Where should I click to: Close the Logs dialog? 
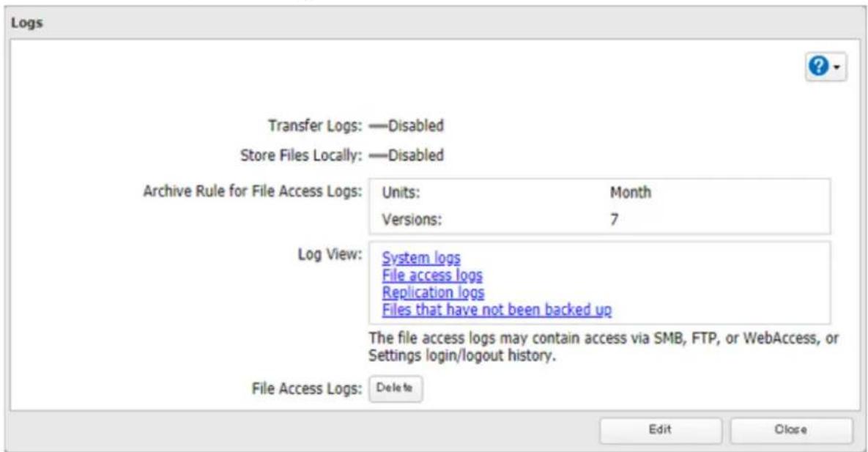pyautogui.click(x=790, y=430)
